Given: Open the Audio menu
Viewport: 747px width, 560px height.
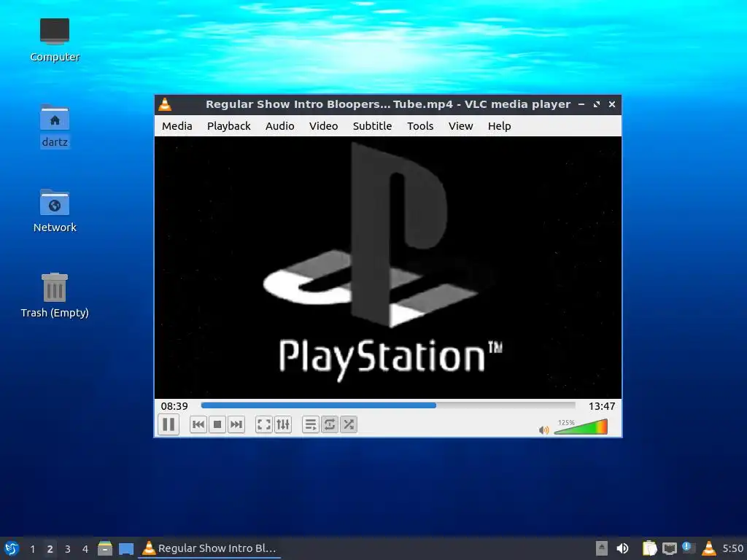Looking at the screenshot, I should tap(279, 126).
